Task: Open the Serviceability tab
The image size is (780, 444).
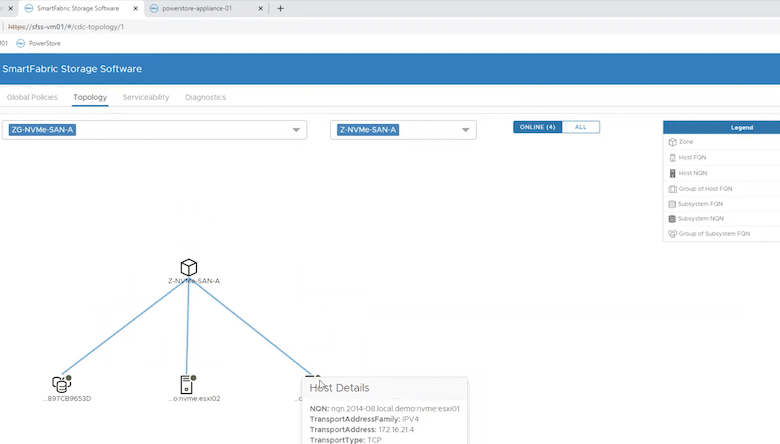Action: tap(146, 97)
